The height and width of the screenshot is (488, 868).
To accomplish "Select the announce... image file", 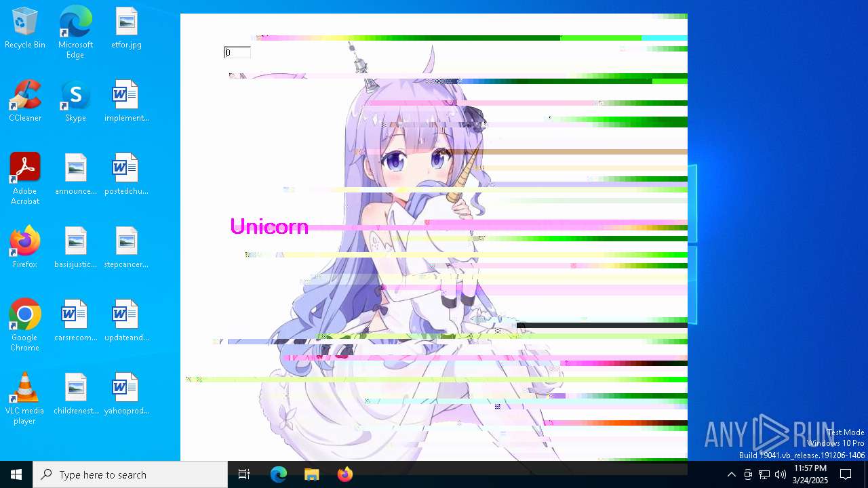I will (75, 175).
